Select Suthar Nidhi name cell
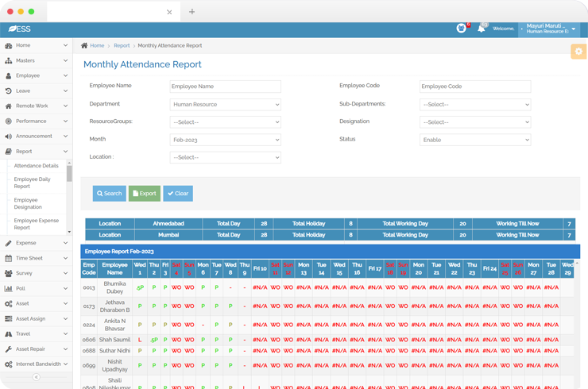Image resolution: width=588 pixels, height=389 pixels. pos(114,351)
